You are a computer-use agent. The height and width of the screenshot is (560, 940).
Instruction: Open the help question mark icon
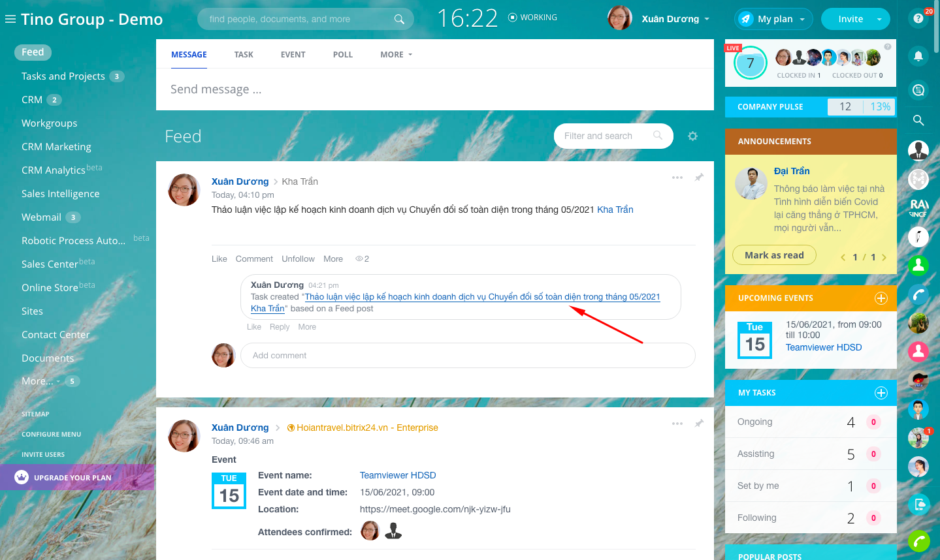pos(918,18)
